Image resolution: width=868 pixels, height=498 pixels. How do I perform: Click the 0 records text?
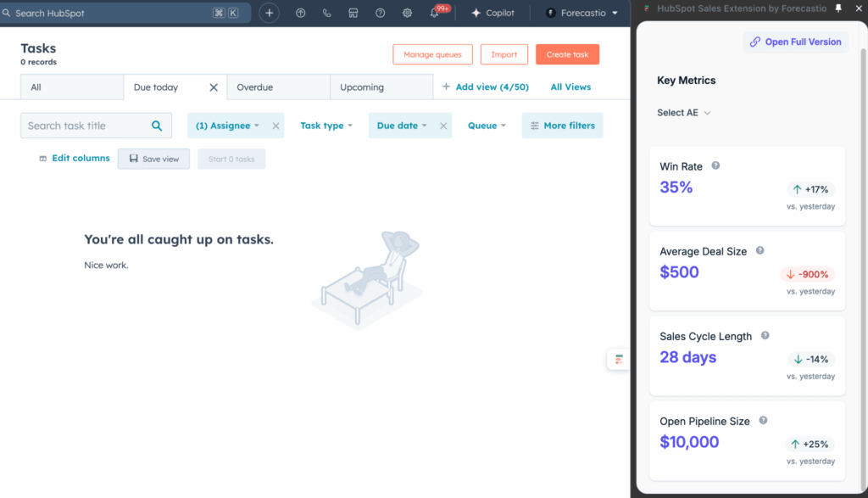(x=39, y=62)
